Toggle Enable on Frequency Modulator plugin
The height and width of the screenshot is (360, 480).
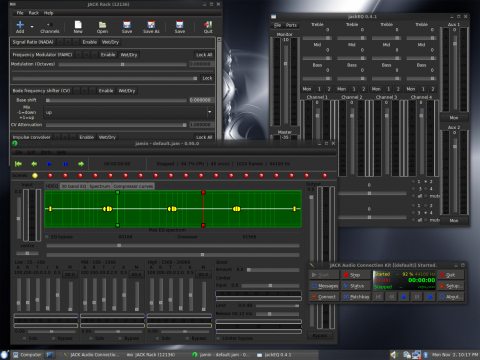(108, 55)
